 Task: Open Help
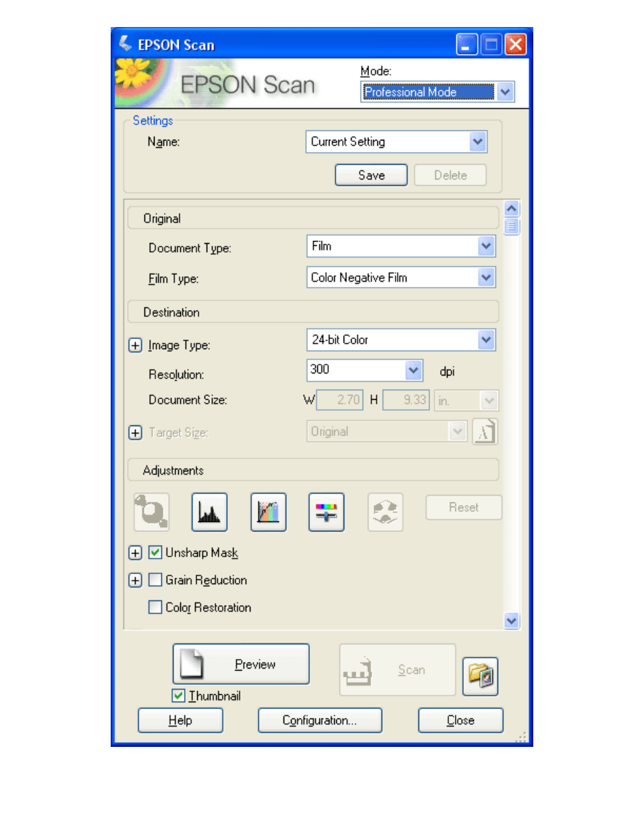point(180,720)
